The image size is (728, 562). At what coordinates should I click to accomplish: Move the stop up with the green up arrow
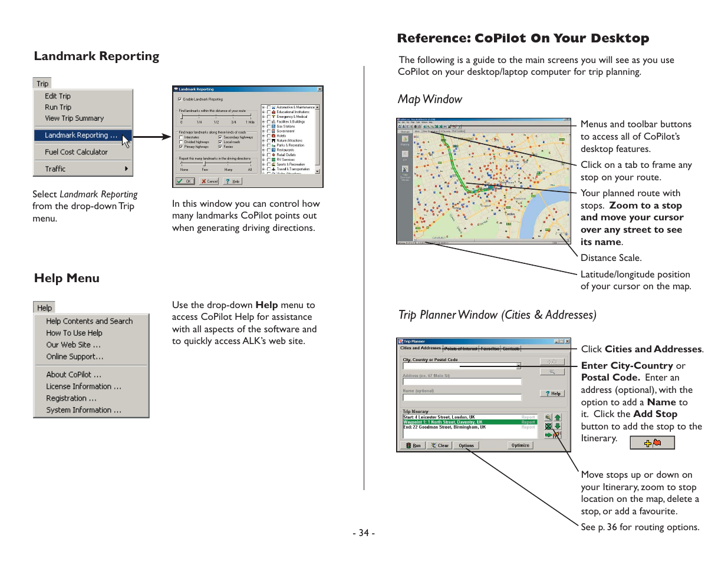tap(558, 417)
